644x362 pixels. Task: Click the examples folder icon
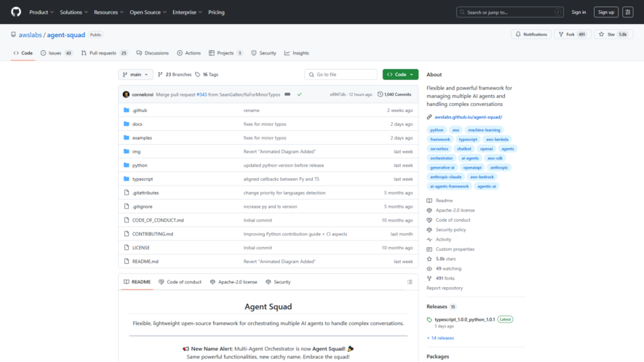point(126,137)
